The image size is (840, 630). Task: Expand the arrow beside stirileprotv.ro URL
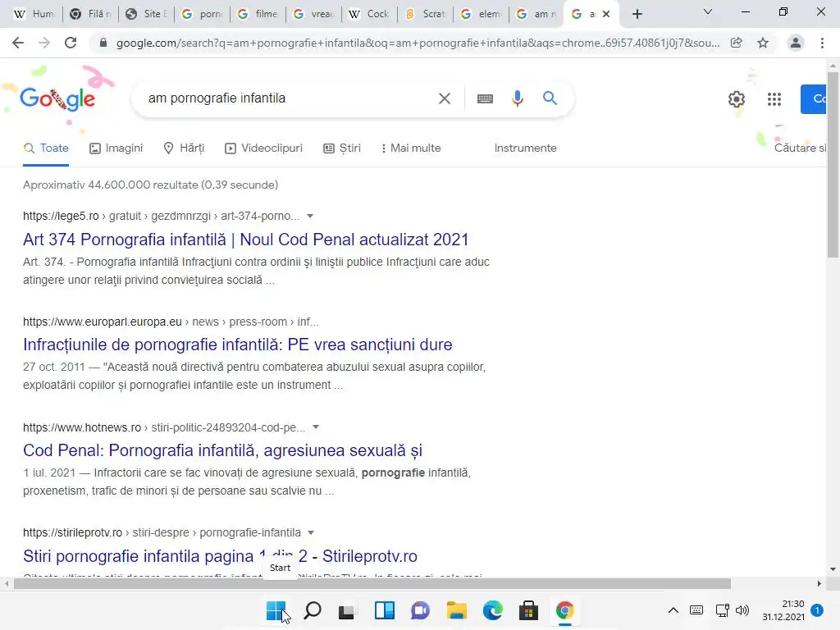click(x=311, y=532)
